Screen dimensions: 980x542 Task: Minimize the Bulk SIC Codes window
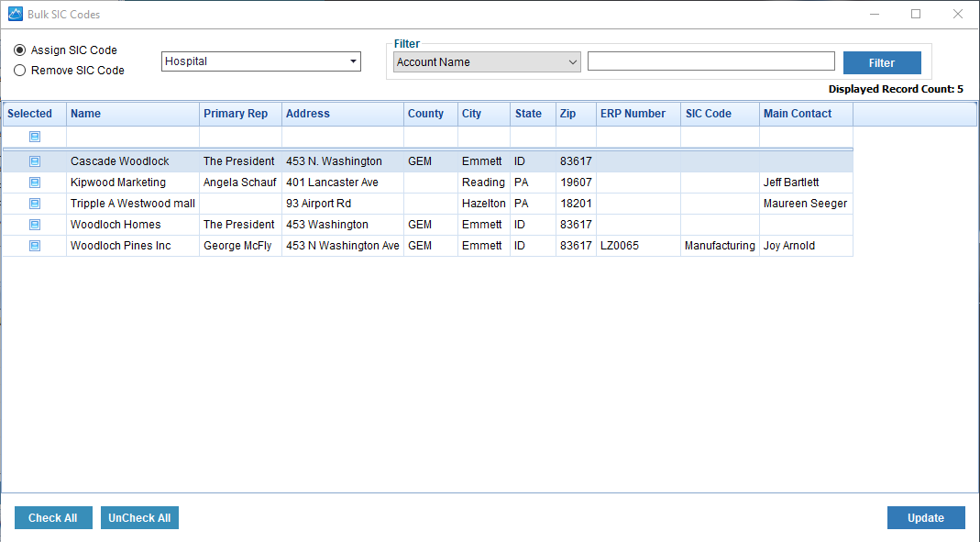[x=875, y=14]
